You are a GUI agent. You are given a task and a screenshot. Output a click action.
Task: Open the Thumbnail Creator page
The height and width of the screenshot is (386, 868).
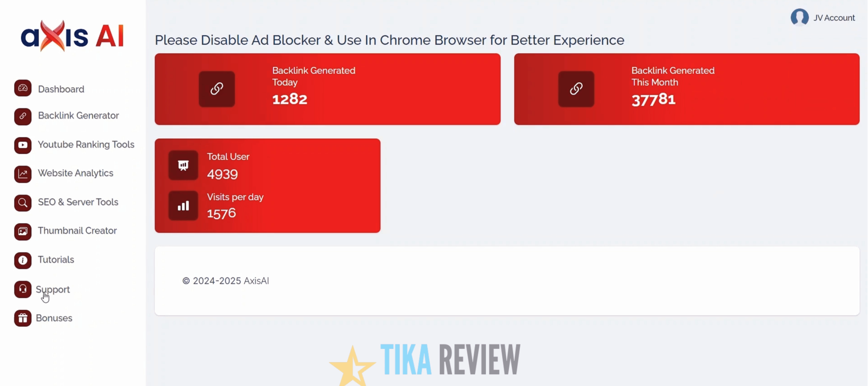point(77,231)
